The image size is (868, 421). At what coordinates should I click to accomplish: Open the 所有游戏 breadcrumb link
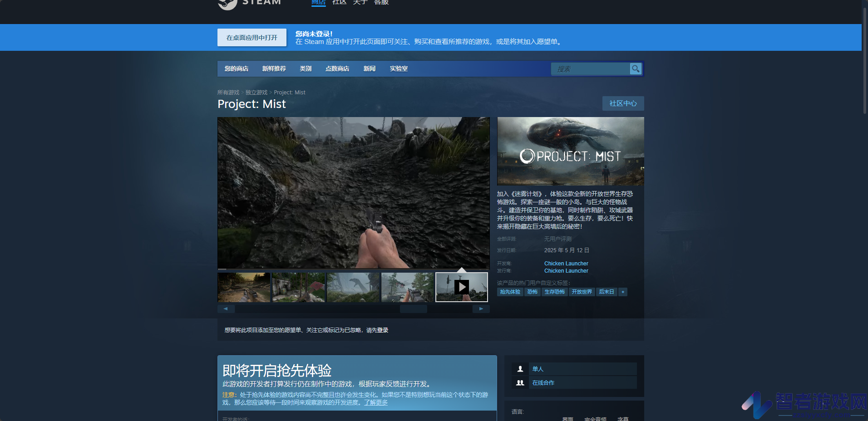pyautogui.click(x=228, y=93)
